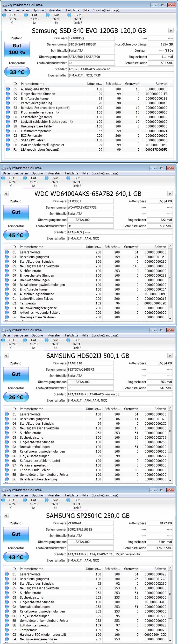This screenshot has height=644, width=178.
Task: Click the 26 °C temperature button of SAMSUNG HD502IJ
Action: click(16, 397)
